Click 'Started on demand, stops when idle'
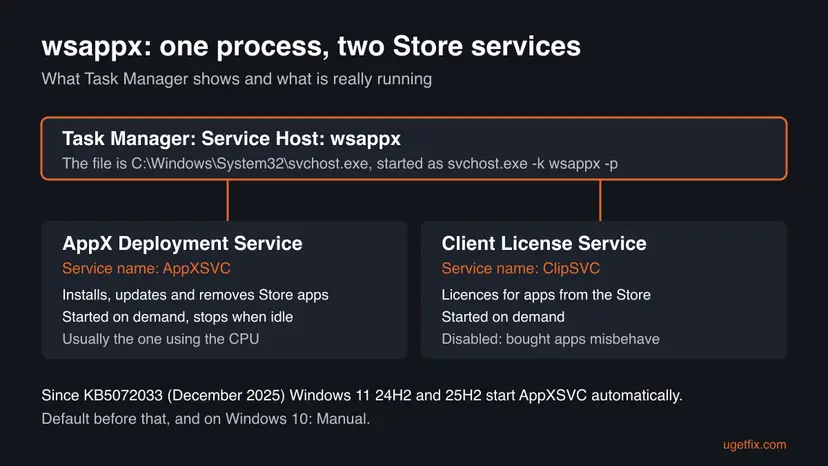 [177, 317]
